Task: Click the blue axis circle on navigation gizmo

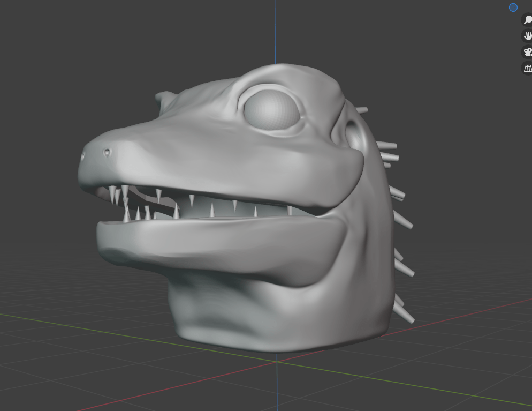Action: point(513,7)
